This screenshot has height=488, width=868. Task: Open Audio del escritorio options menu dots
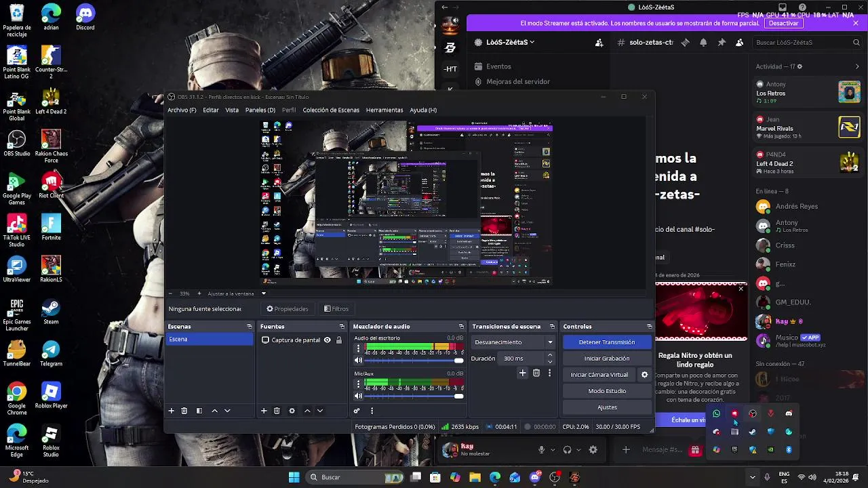pyautogui.click(x=358, y=348)
